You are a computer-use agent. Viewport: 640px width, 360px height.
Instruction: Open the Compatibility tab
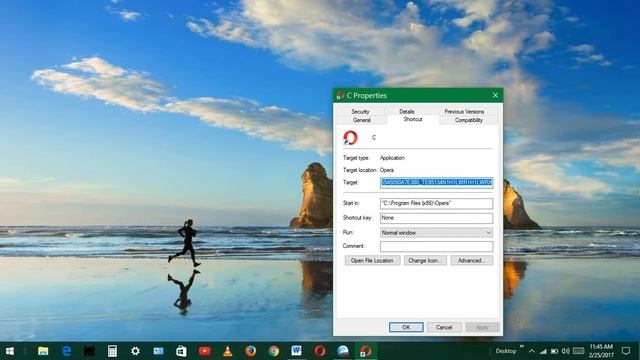[x=469, y=120]
